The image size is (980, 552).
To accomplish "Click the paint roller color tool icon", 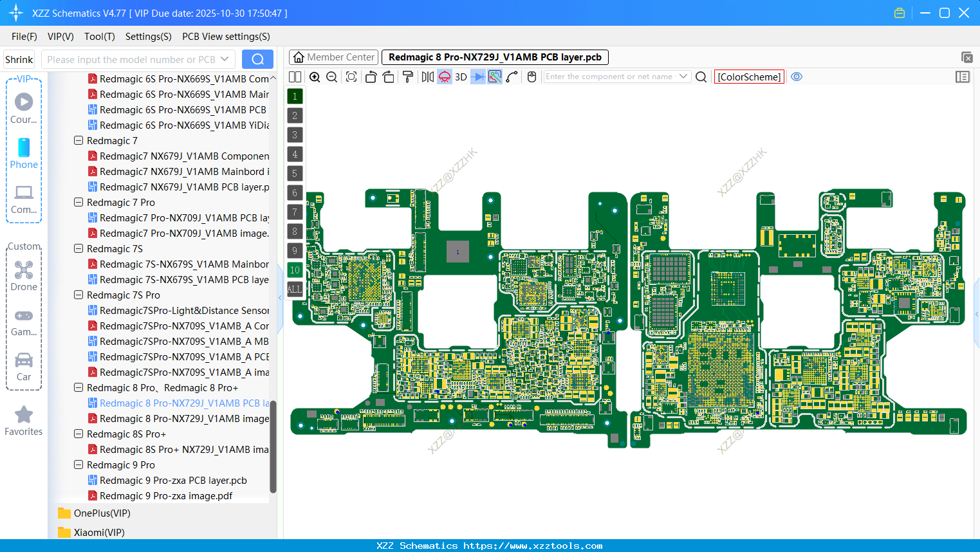I will pyautogui.click(x=408, y=76).
